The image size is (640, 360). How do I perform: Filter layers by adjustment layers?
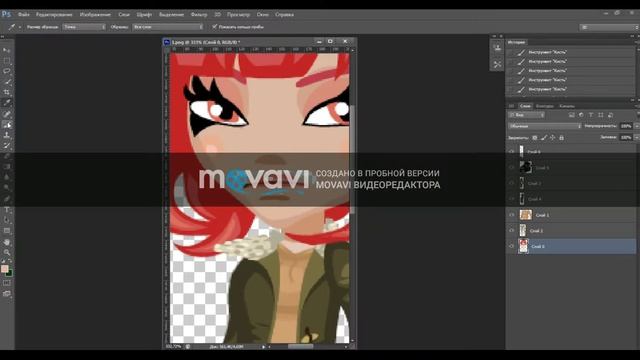pyautogui.click(x=581, y=115)
